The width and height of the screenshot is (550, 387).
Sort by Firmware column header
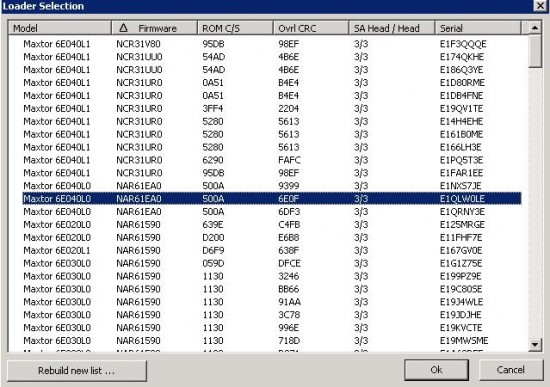coord(154,28)
